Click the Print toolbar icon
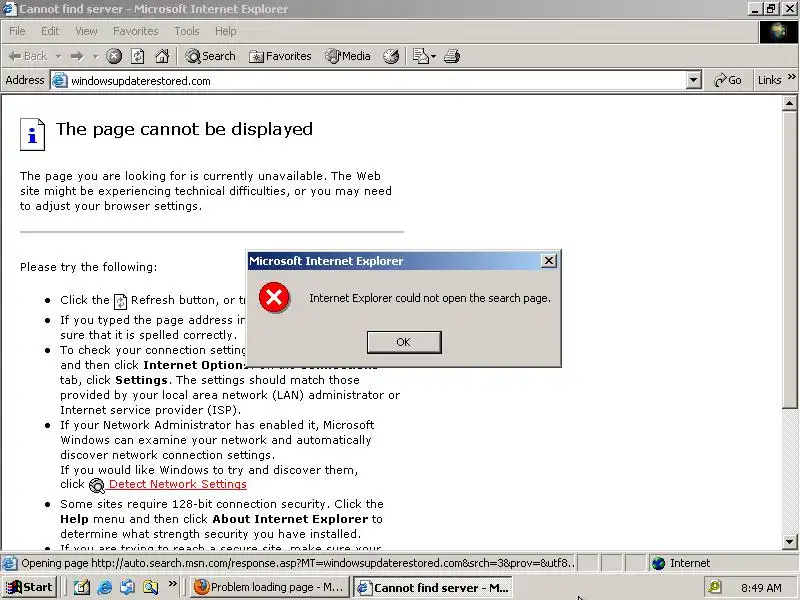 coord(452,56)
